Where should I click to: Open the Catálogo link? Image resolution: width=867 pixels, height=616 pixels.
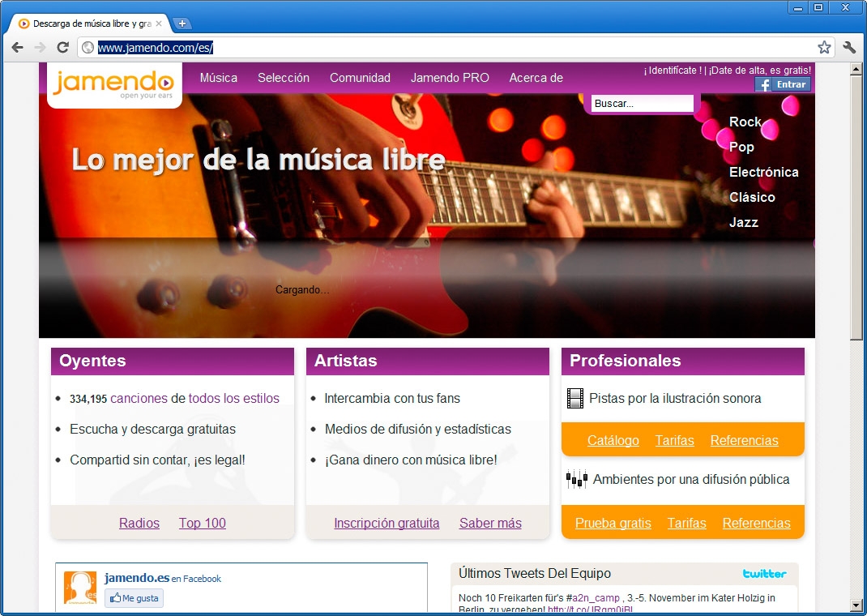click(x=613, y=441)
